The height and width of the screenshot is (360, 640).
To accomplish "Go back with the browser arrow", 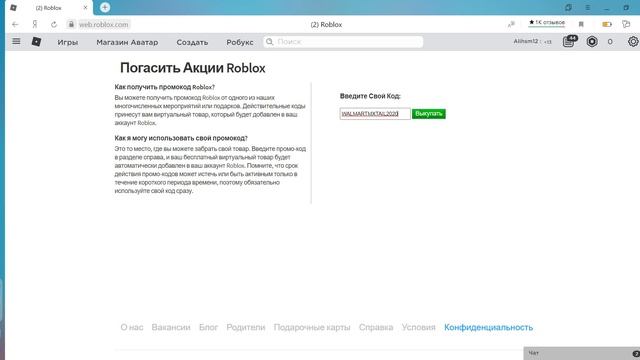I will 15,24.
